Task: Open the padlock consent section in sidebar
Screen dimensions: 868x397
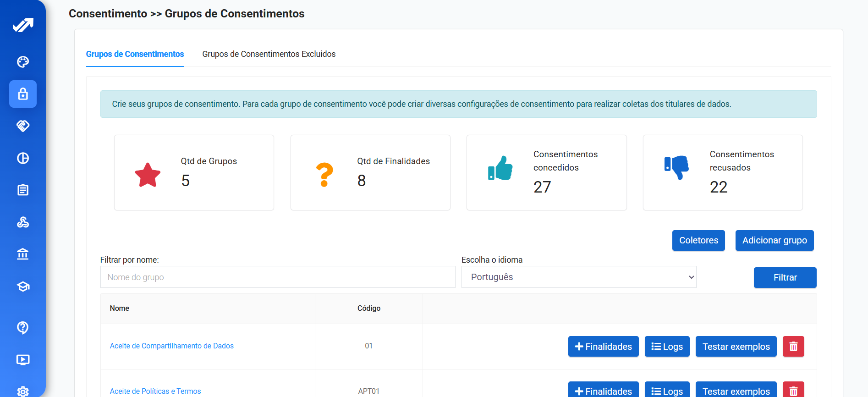Action: pyautogui.click(x=23, y=94)
